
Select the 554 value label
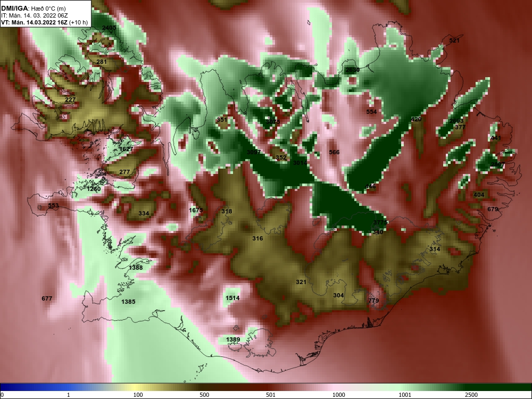tap(371, 112)
